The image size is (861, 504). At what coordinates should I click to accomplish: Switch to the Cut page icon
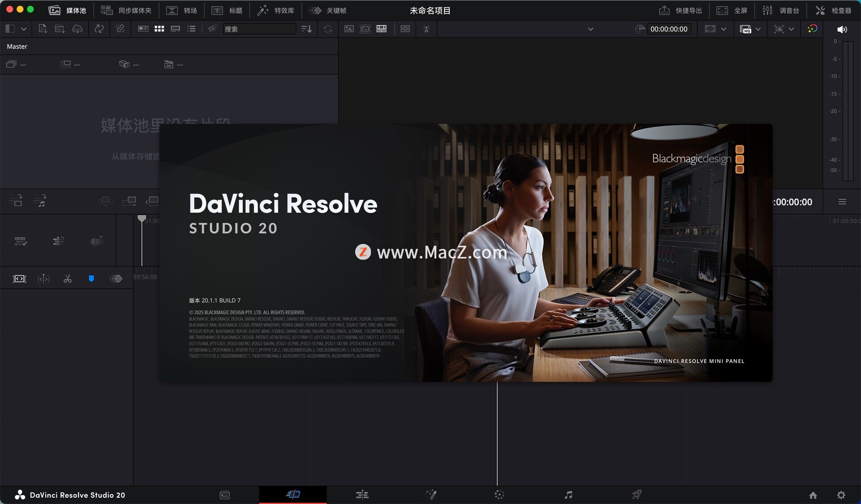[x=293, y=495]
